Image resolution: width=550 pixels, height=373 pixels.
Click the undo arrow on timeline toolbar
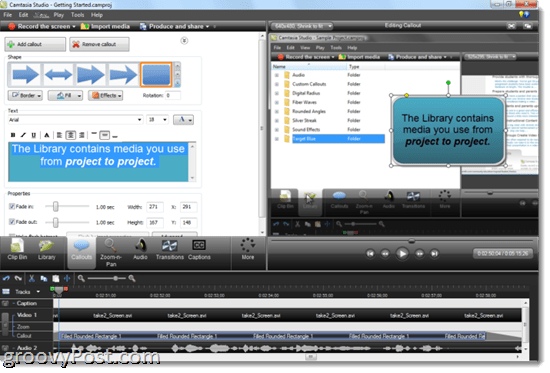6,279
